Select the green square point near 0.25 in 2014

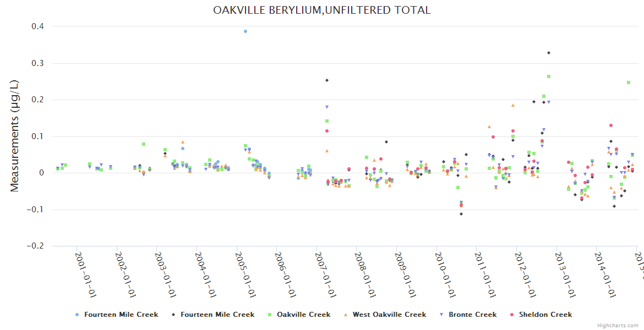click(629, 82)
